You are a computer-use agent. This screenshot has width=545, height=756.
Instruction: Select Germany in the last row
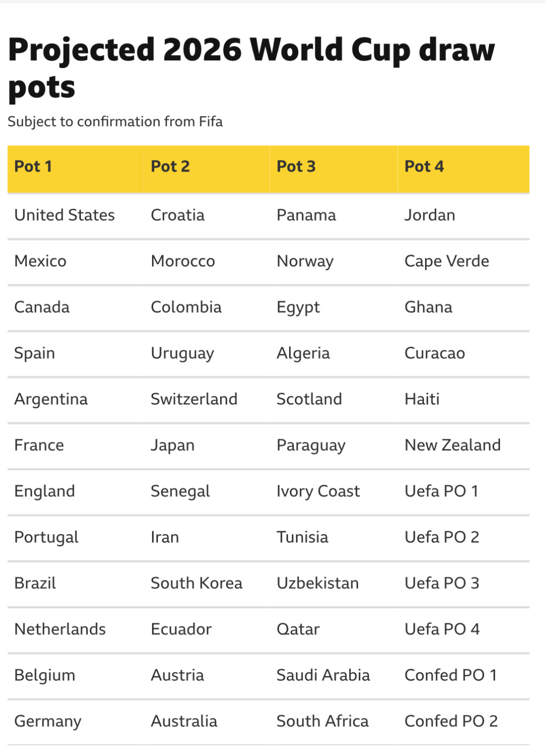(48, 721)
